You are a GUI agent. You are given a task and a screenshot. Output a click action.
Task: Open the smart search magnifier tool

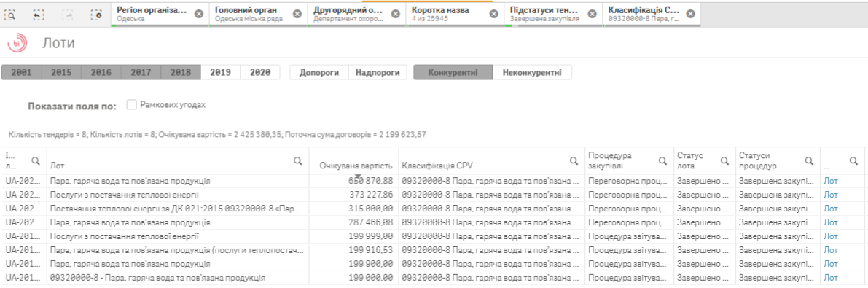pos(10,15)
